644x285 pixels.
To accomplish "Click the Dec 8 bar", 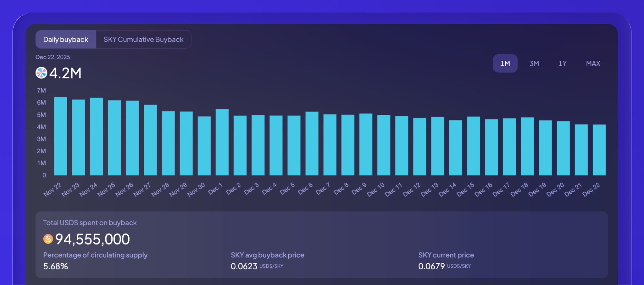I will [x=348, y=145].
